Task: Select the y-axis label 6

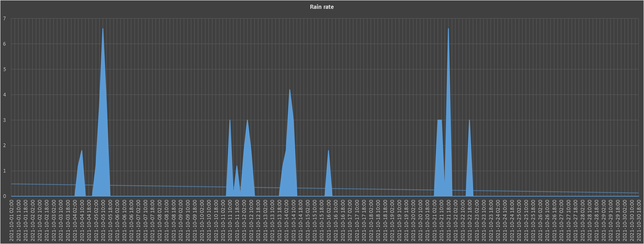Action: 4,44
